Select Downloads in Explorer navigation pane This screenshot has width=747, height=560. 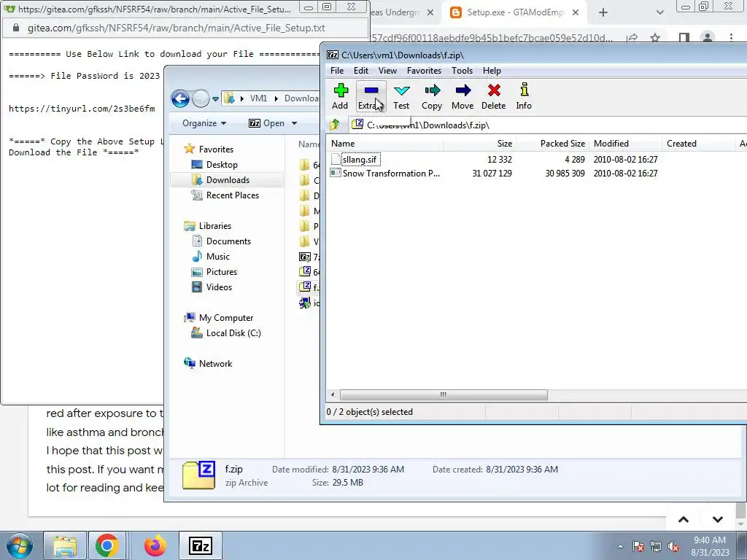coord(228,180)
